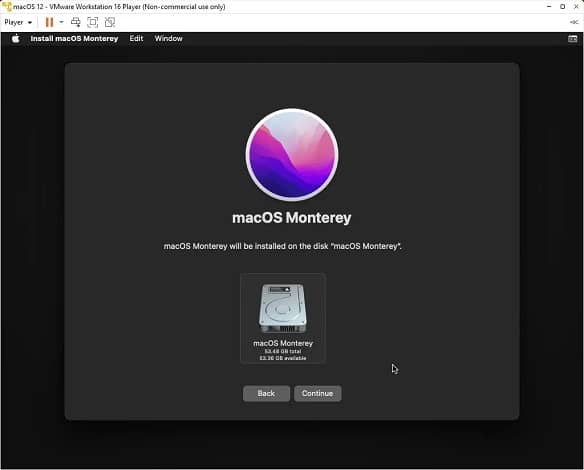This screenshot has height=470, width=584.
Task: Click the keyboard input icon in menu bar
Action: pos(572,39)
